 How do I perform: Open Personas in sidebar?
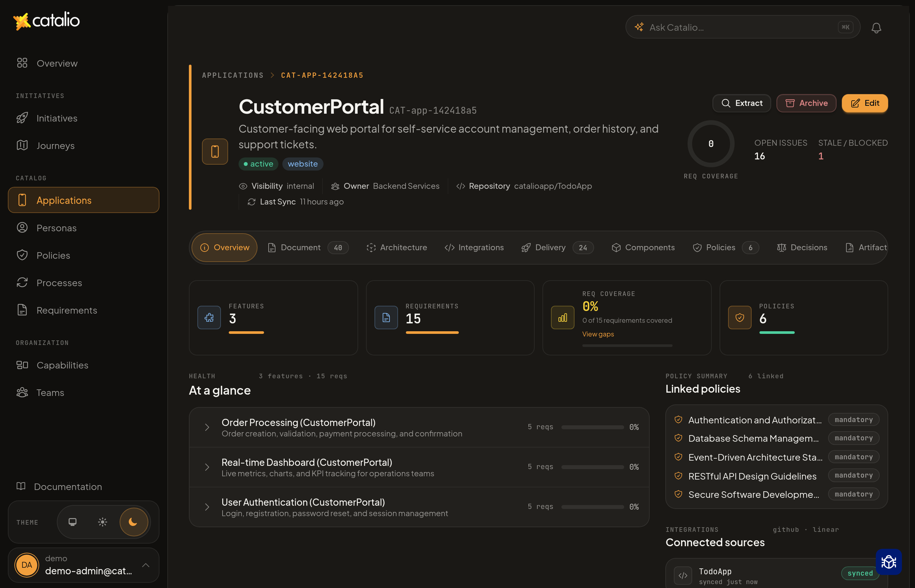pyautogui.click(x=83, y=228)
